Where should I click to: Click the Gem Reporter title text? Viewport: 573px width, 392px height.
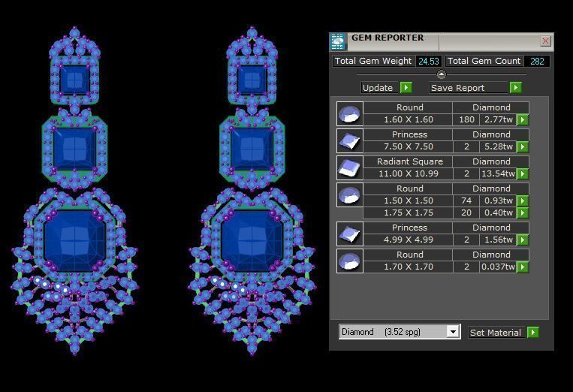coord(388,38)
